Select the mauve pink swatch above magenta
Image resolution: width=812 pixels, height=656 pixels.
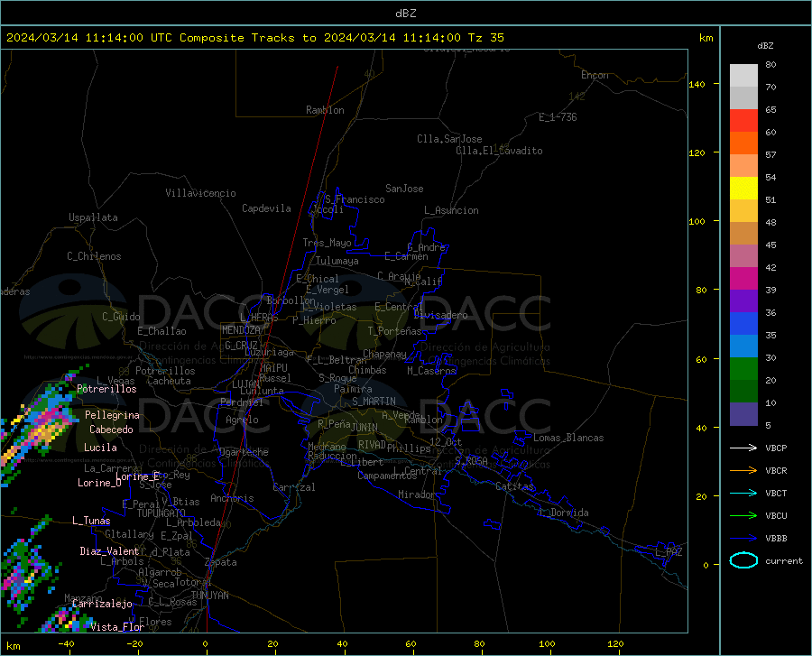743,256
